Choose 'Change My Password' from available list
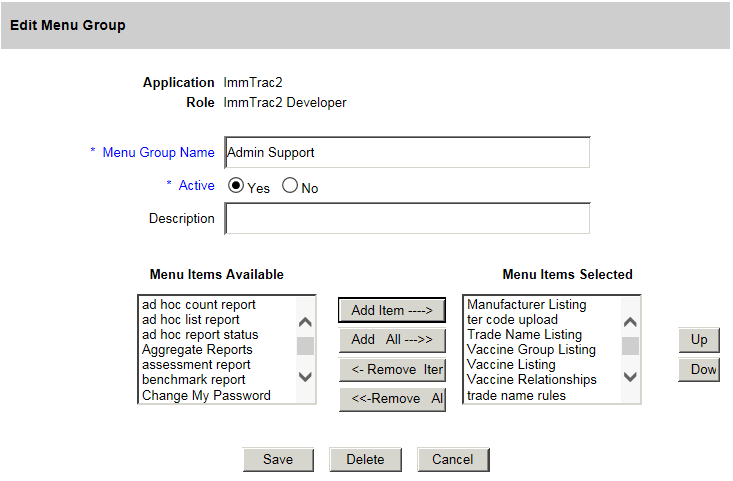Viewport: 733px width, 481px height. 206,395
